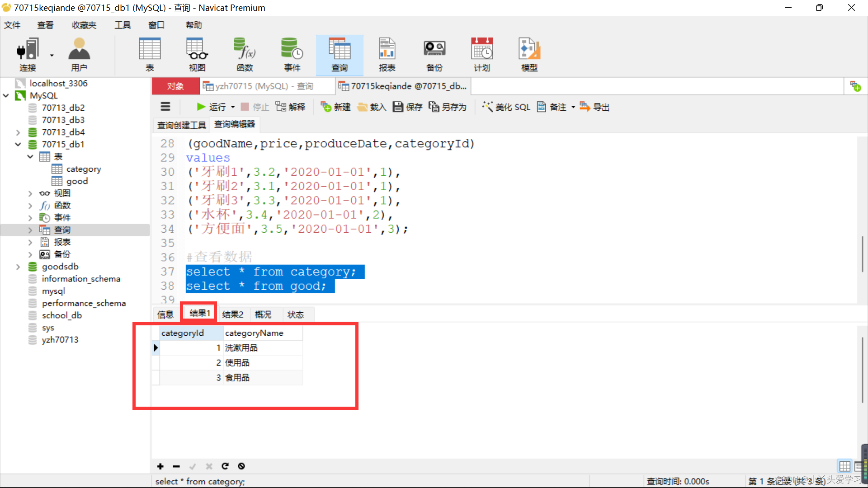Open the 连接 connection tool
Image resolution: width=868 pixels, height=488 pixels.
tap(27, 55)
